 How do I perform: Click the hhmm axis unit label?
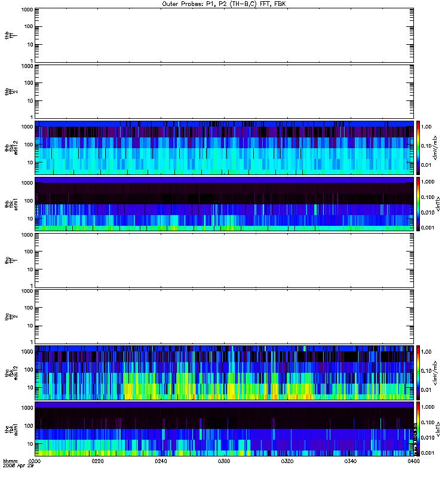pos(10,461)
